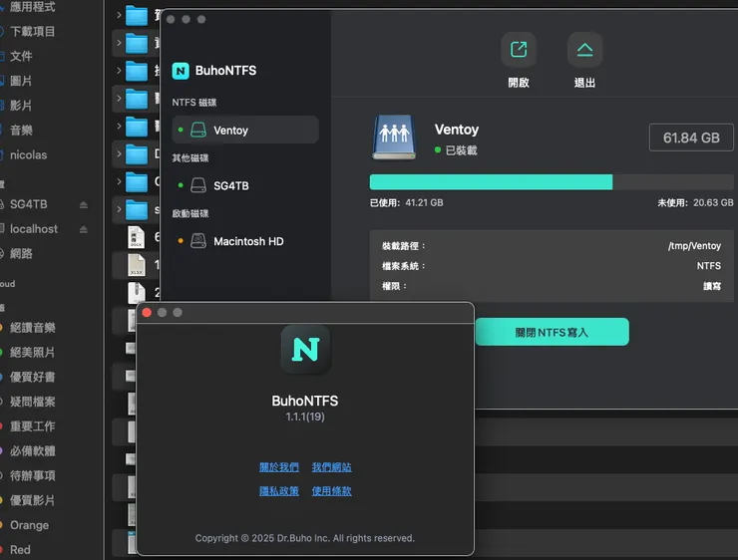738x560 pixels.
Task: Click version text 1.1.1(19)
Action: [x=305, y=417]
